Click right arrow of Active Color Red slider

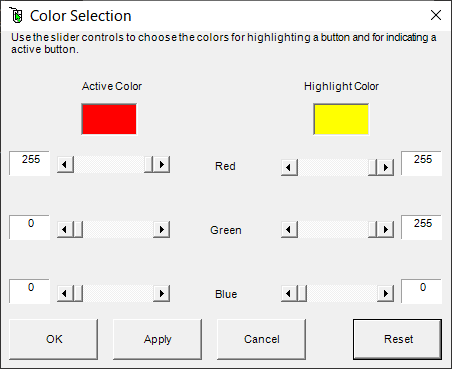coord(162,164)
